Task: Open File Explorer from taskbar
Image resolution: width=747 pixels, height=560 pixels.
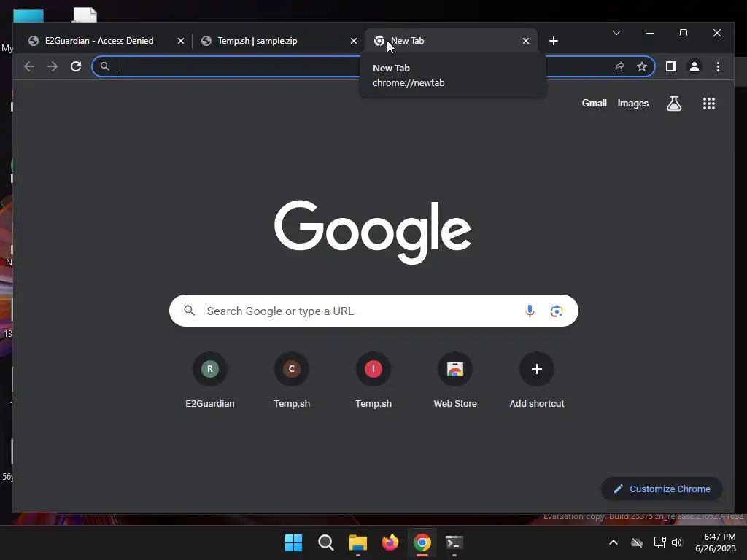Action: 357,542
